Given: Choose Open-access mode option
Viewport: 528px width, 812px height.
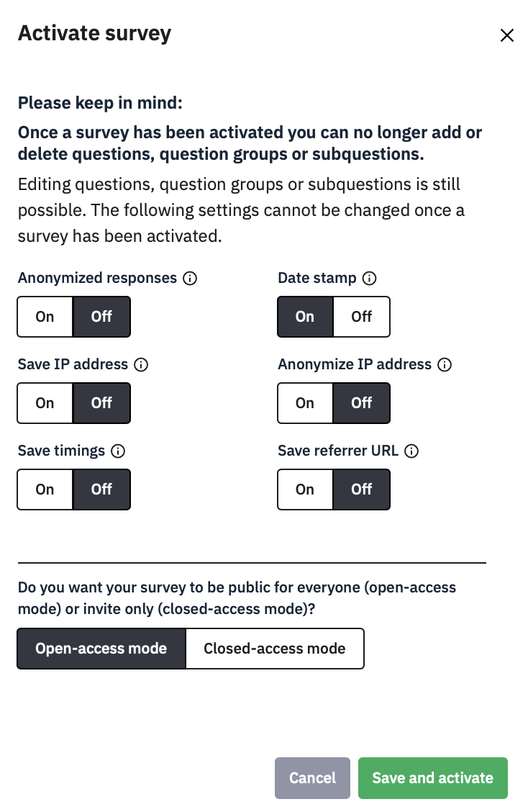Looking at the screenshot, I should (x=101, y=649).
